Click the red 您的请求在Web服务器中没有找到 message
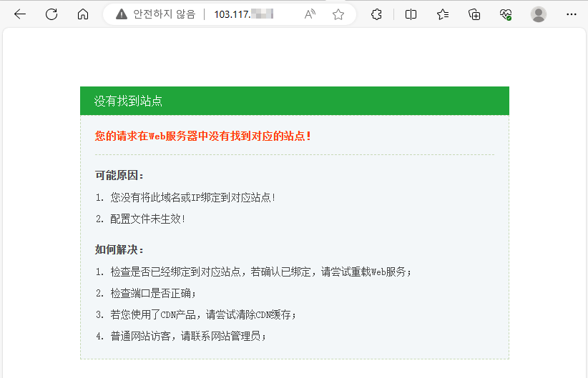Image resolution: width=588 pixels, height=378 pixels. (202, 136)
